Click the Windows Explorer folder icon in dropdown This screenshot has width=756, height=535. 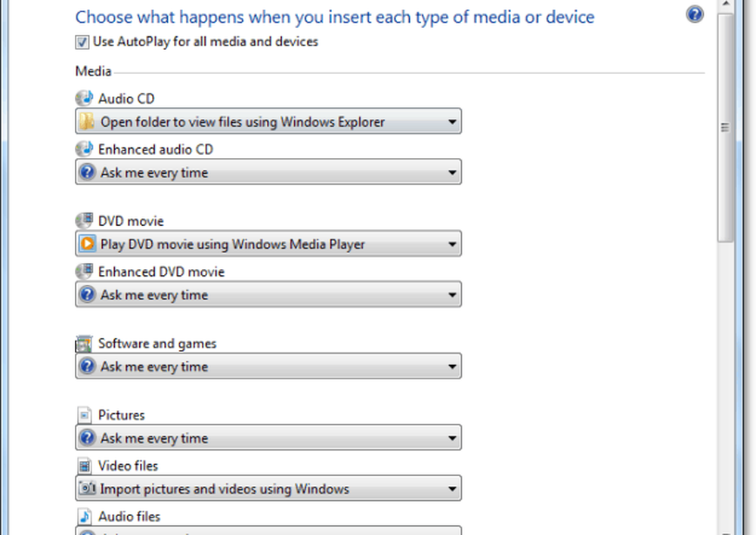(x=87, y=122)
